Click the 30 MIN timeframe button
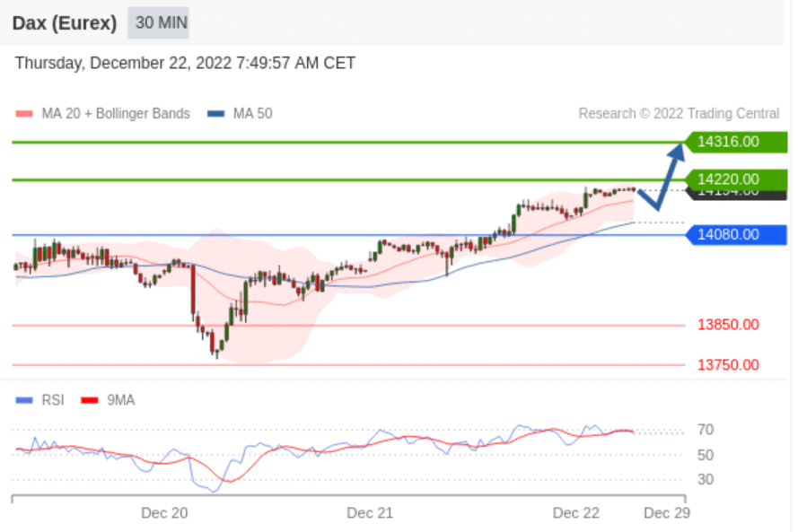This screenshot has height=532, width=798. pyautogui.click(x=158, y=23)
